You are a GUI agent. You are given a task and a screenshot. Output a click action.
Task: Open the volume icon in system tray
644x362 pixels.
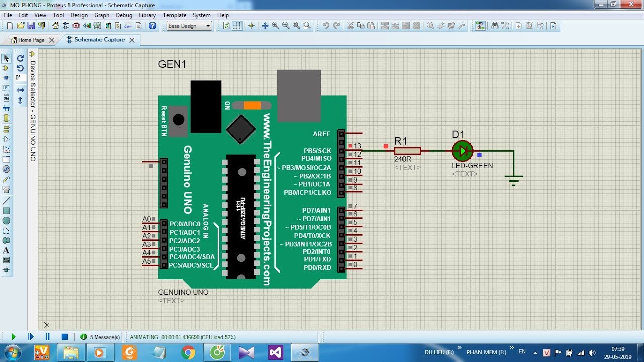[x=592, y=353]
